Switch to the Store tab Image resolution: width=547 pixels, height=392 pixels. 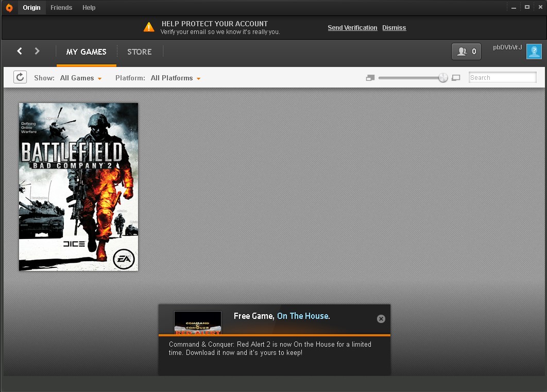tap(139, 52)
